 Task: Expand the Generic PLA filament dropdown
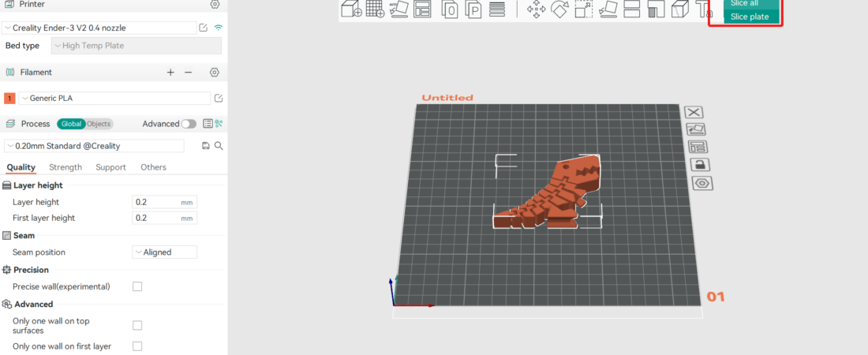[114, 98]
